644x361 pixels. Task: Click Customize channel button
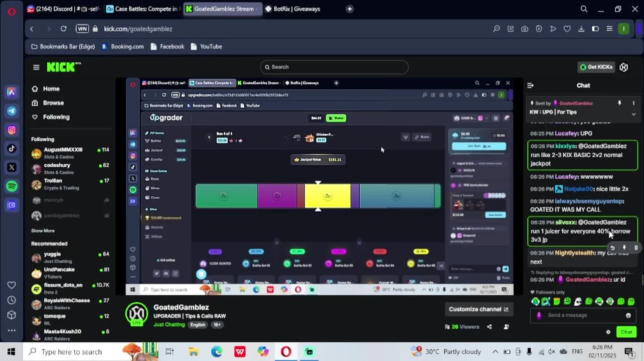(x=478, y=309)
